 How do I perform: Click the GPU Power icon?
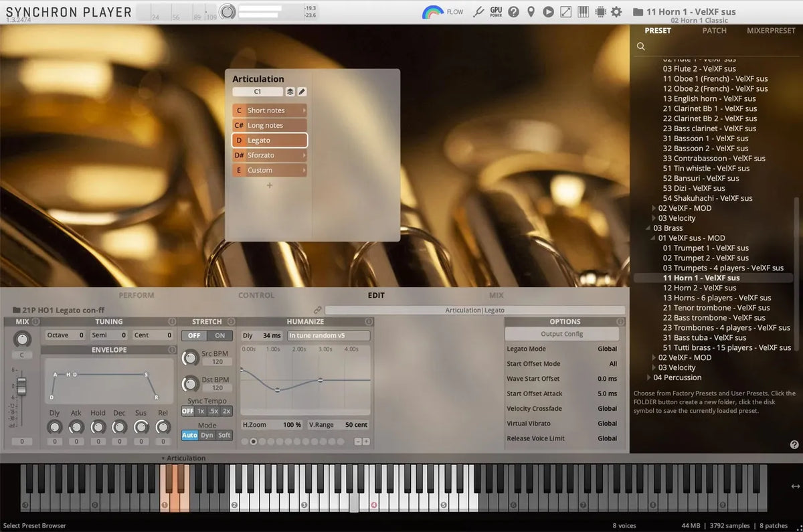(x=495, y=11)
